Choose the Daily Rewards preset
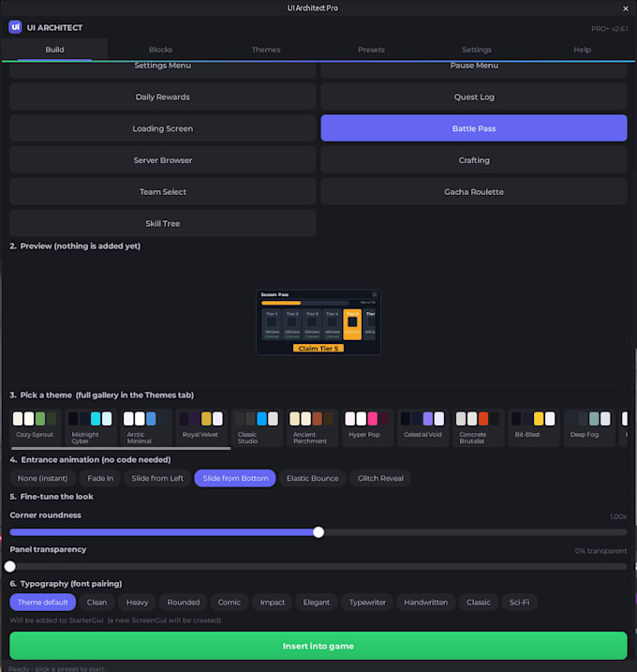The width and height of the screenshot is (637, 672). (x=163, y=97)
